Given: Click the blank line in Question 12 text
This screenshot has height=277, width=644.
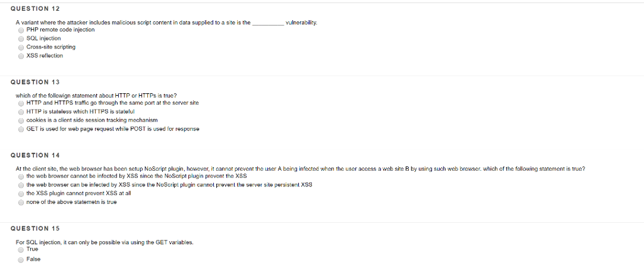Looking at the screenshot, I should pos(267,23).
